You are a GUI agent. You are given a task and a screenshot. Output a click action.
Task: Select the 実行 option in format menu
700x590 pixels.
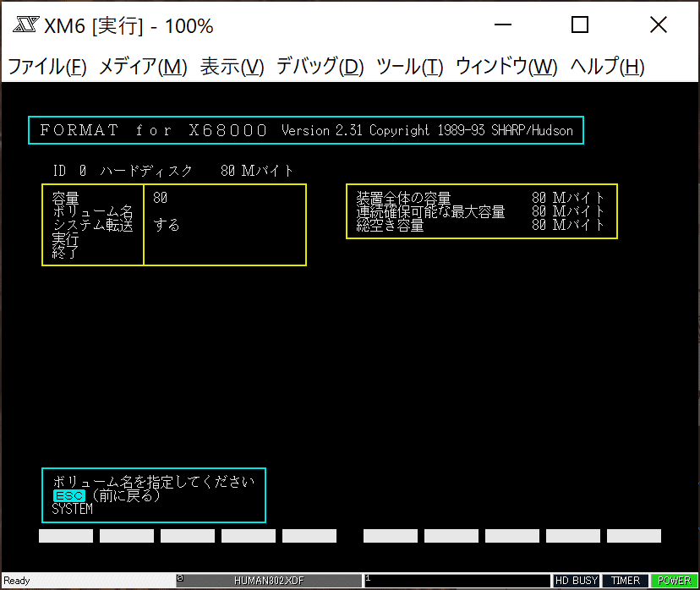pos(66,238)
